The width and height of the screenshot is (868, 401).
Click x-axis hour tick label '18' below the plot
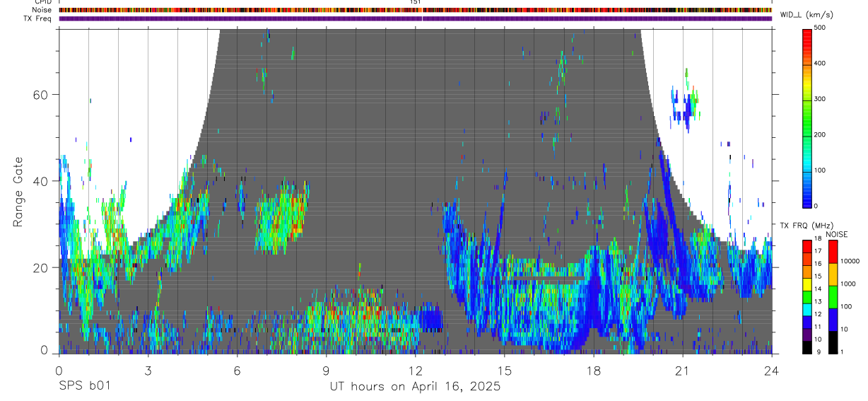(594, 371)
